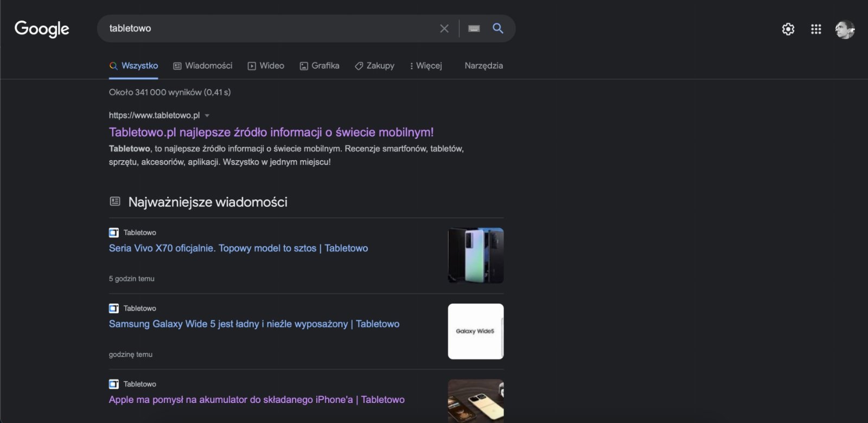Open Apple akumulator składanego iPhone'a article

coord(257,400)
